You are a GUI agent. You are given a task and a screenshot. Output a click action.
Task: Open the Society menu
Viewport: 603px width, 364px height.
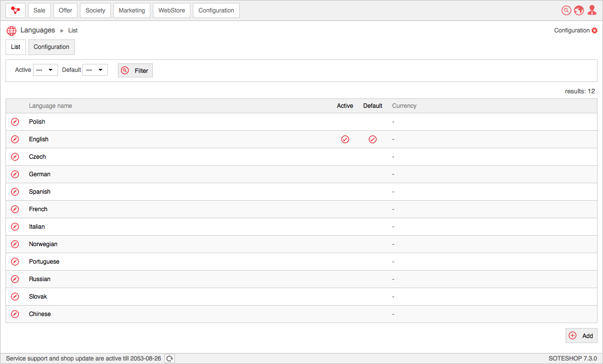point(95,10)
